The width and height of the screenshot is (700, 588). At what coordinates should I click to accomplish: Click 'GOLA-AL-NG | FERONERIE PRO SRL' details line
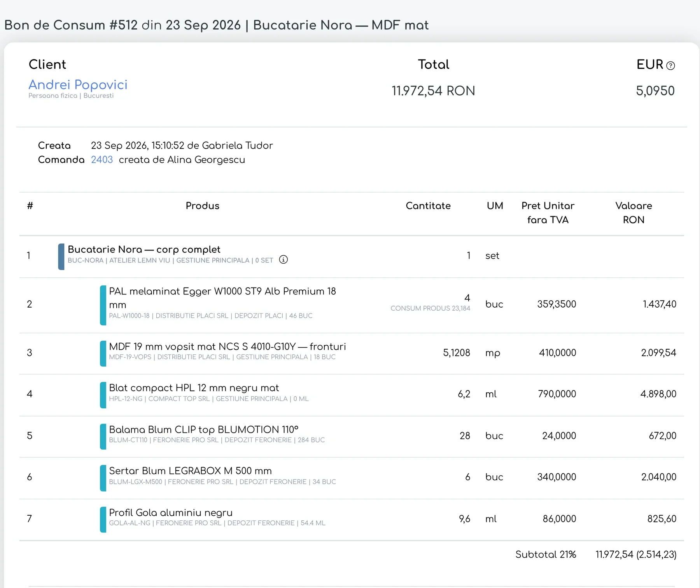tap(217, 523)
